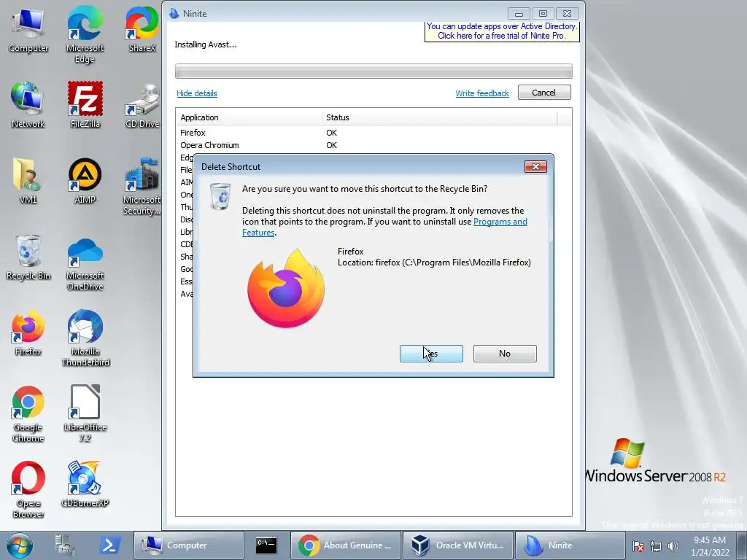
Task: Open the Windows Start menu orb
Action: point(19,545)
